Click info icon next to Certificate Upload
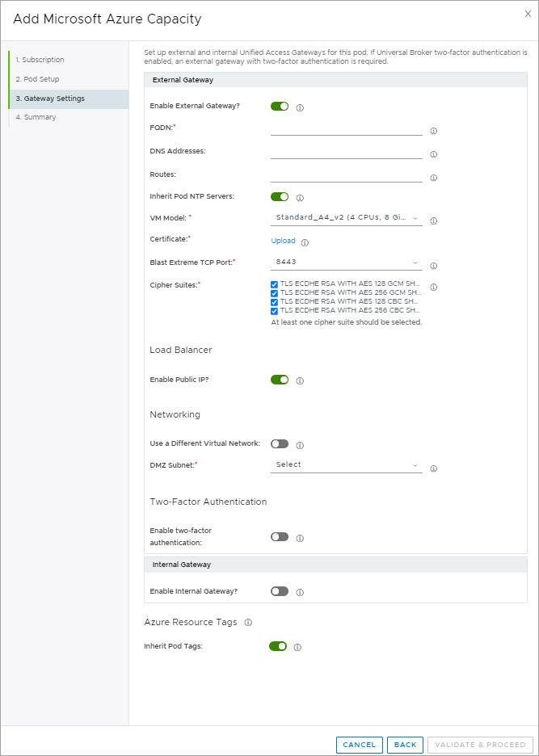 tap(305, 242)
